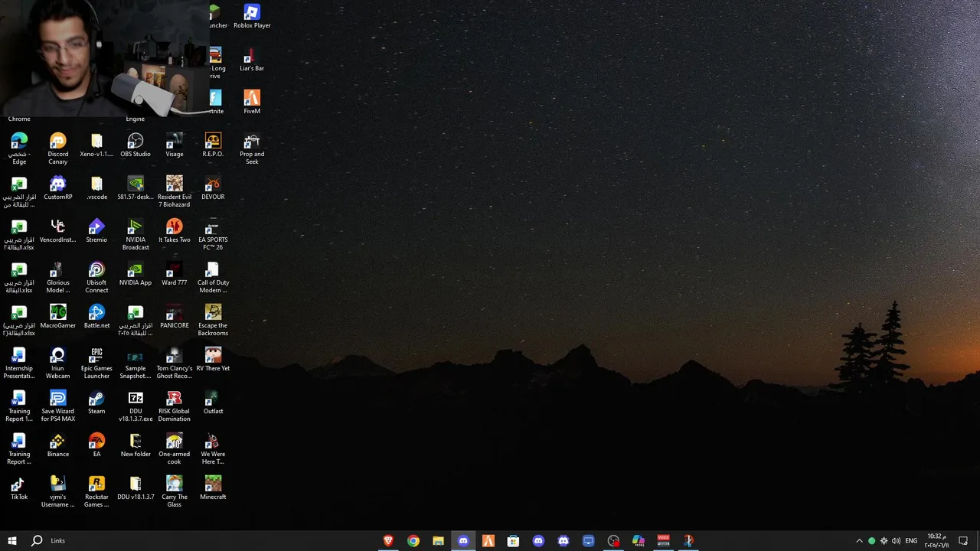Select the EA app desktop icon
Screen dimensions: 980x551
click(96, 445)
